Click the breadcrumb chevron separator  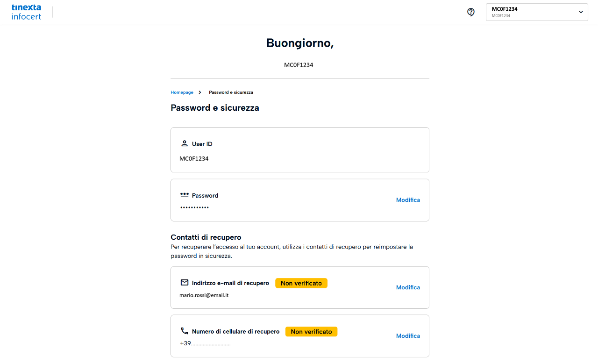click(x=200, y=93)
